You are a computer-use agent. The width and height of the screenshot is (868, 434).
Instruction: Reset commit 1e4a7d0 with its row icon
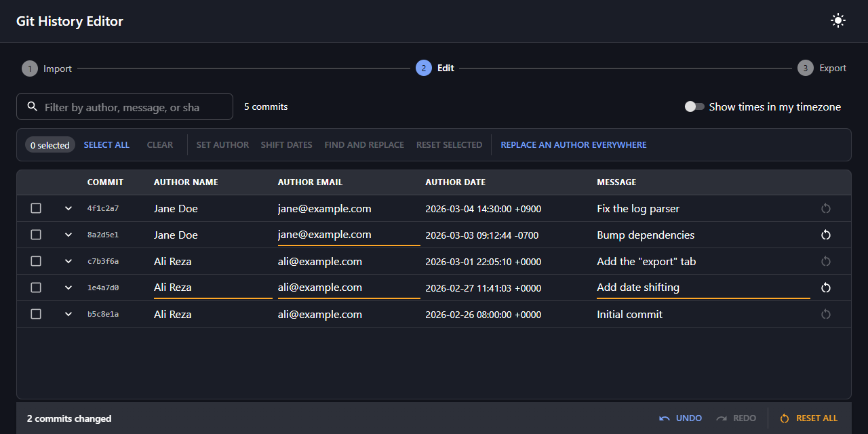tap(825, 288)
